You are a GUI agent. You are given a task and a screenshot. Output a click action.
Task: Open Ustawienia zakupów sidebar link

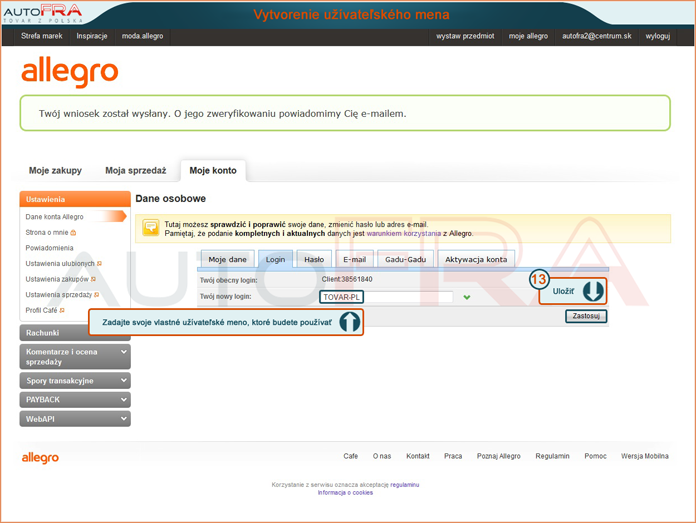click(57, 279)
